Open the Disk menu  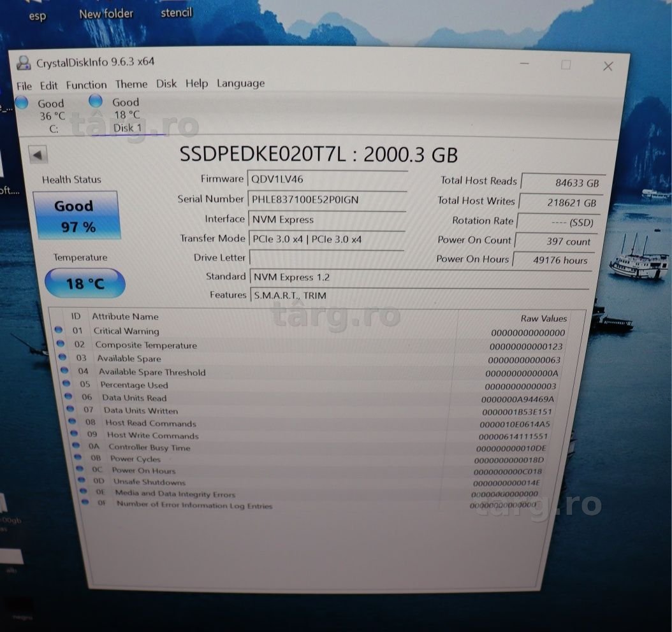click(166, 83)
